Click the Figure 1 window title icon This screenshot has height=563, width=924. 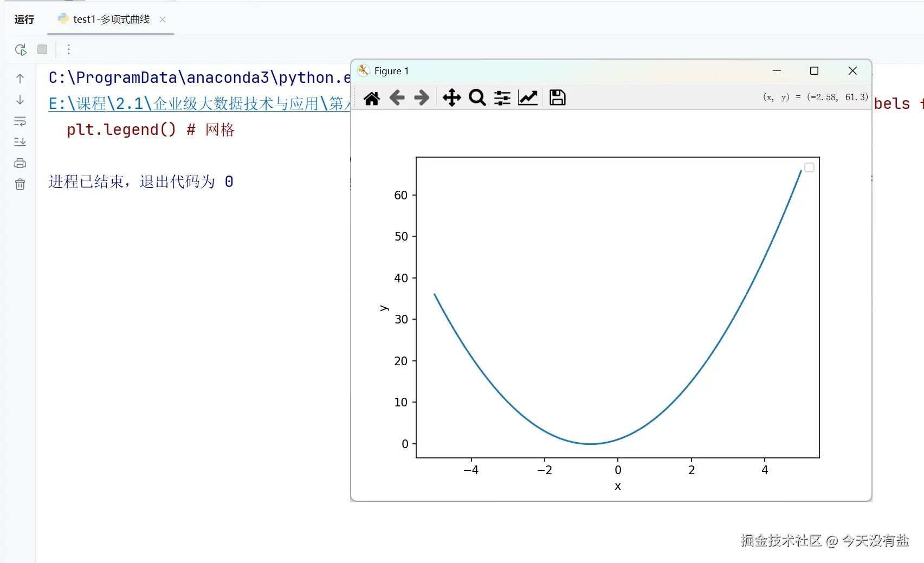pyautogui.click(x=364, y=71)
